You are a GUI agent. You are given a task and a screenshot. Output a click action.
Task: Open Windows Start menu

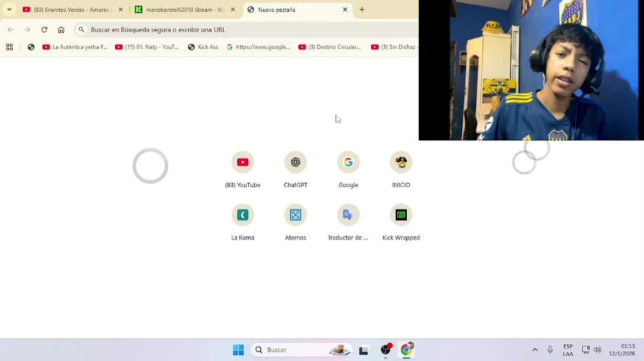[238, 349]
